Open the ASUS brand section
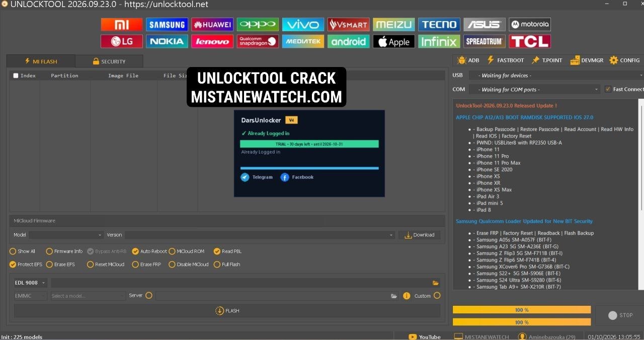Viewport: 644px width, 340px height. pos(485,24)
